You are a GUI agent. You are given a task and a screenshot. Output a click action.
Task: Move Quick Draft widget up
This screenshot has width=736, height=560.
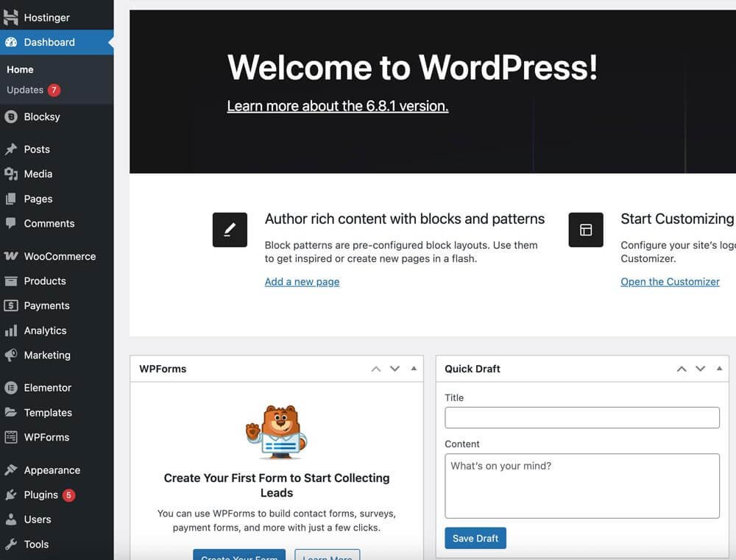pyautogui.click(x=682, y=369)
